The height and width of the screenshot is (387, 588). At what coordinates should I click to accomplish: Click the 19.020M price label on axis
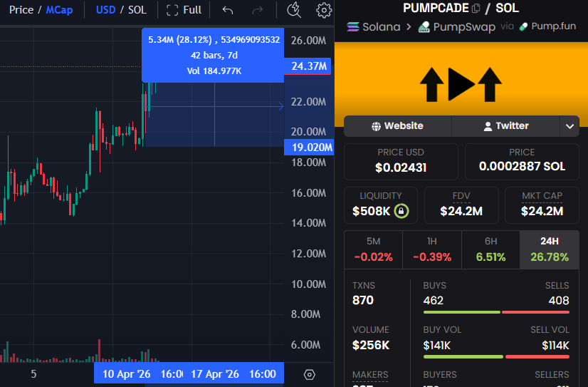point(310,147)
